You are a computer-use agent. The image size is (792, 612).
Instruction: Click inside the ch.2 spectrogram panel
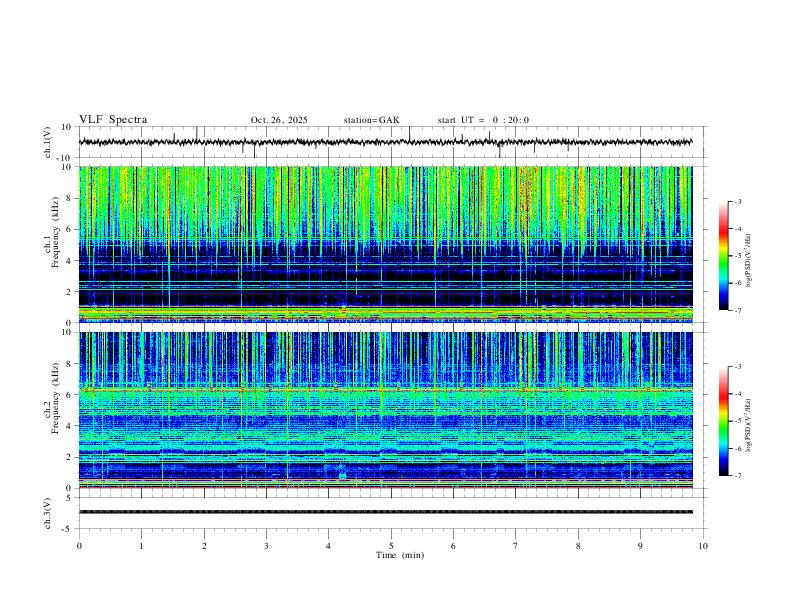coord(385,410)
